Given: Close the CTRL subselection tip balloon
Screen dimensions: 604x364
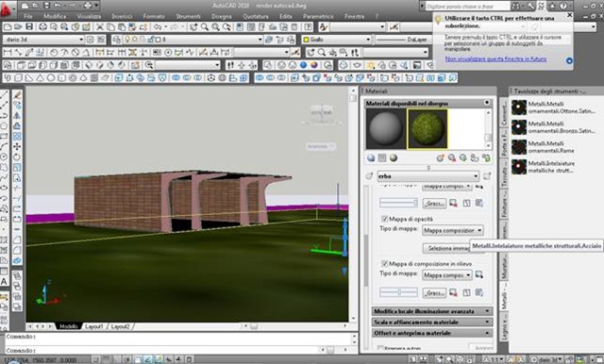Looking at the screenshot, I should click(x=569, y=15).
